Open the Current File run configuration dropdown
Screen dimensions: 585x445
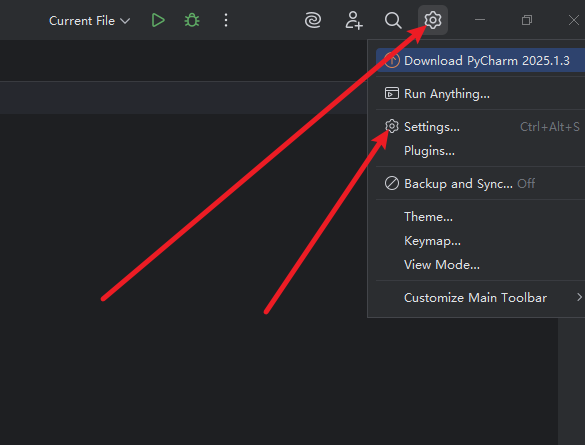90,21
